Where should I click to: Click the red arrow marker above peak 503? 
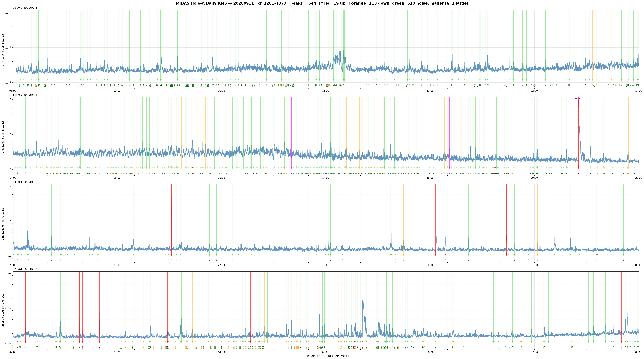pyautogui.click(x=100, y=342)
